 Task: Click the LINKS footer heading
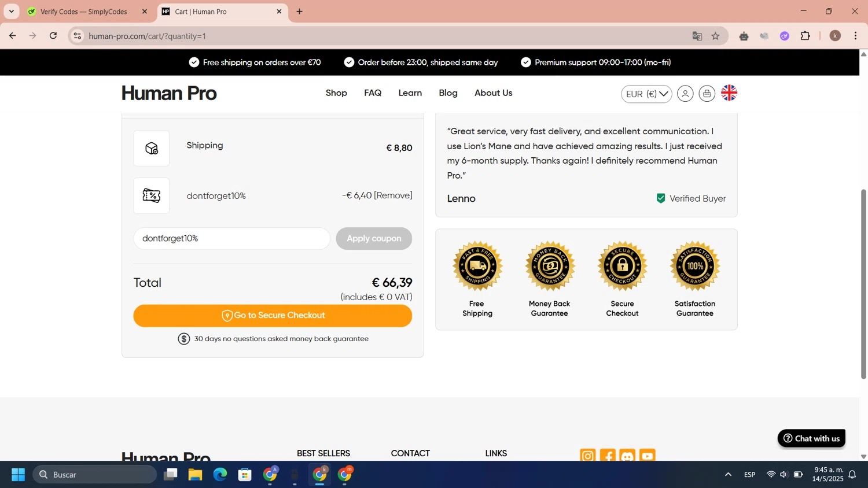coord(496,453)
